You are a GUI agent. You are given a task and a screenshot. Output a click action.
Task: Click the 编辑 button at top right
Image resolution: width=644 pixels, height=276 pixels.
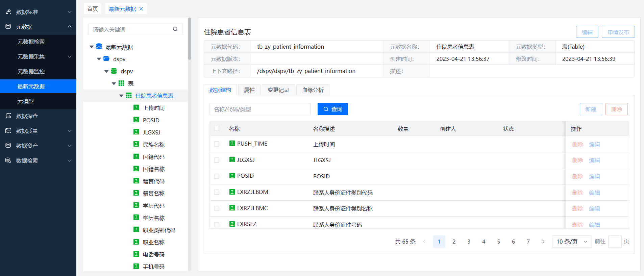pyautogui.click(x=587, y=32)
